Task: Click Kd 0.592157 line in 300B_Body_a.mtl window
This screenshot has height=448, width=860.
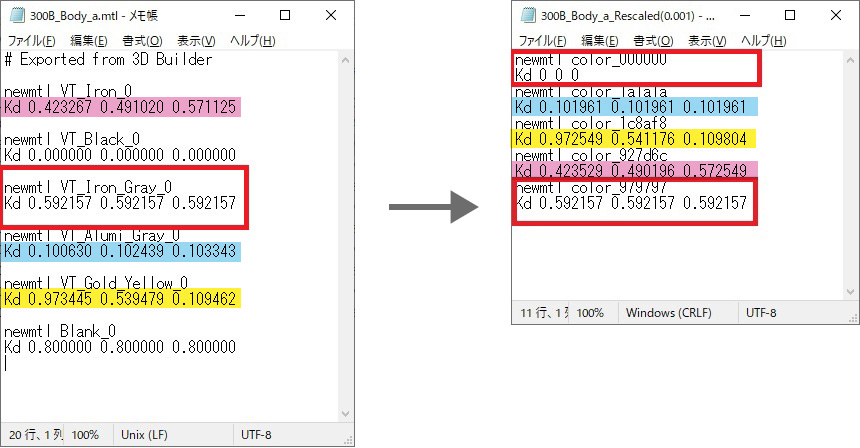Action: coord(120,203)
